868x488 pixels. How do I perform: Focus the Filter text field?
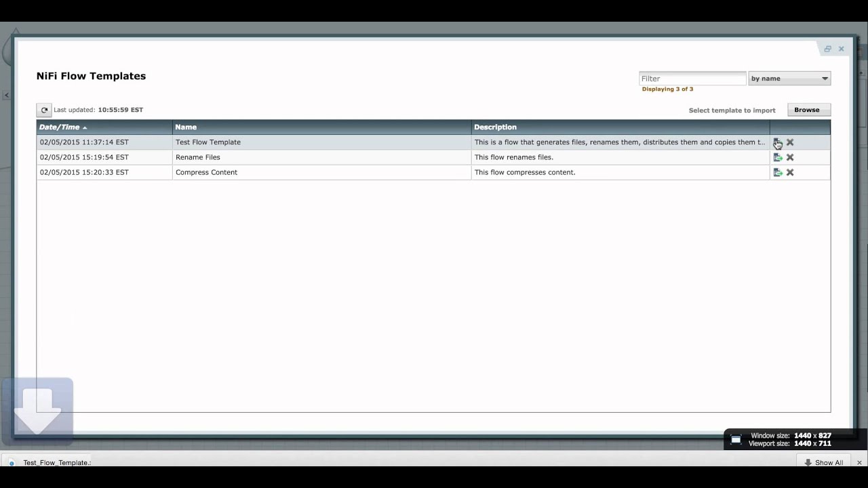pyautogui.click(x=692, y=79)
